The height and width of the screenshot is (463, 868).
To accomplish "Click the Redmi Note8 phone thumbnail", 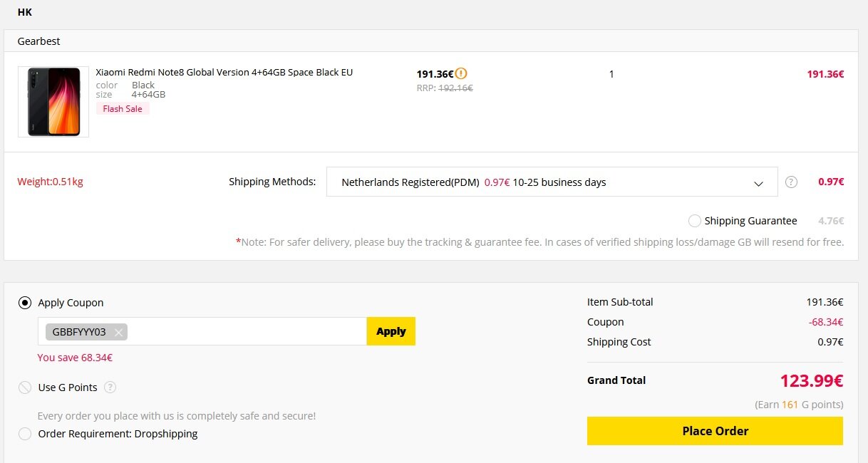I will click(53, 102).
